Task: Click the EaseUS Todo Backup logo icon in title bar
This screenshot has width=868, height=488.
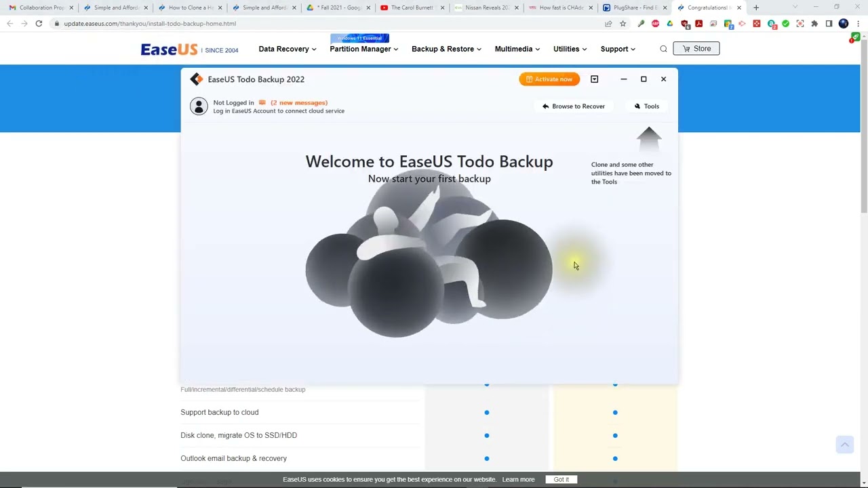Action: coord(196,79)
